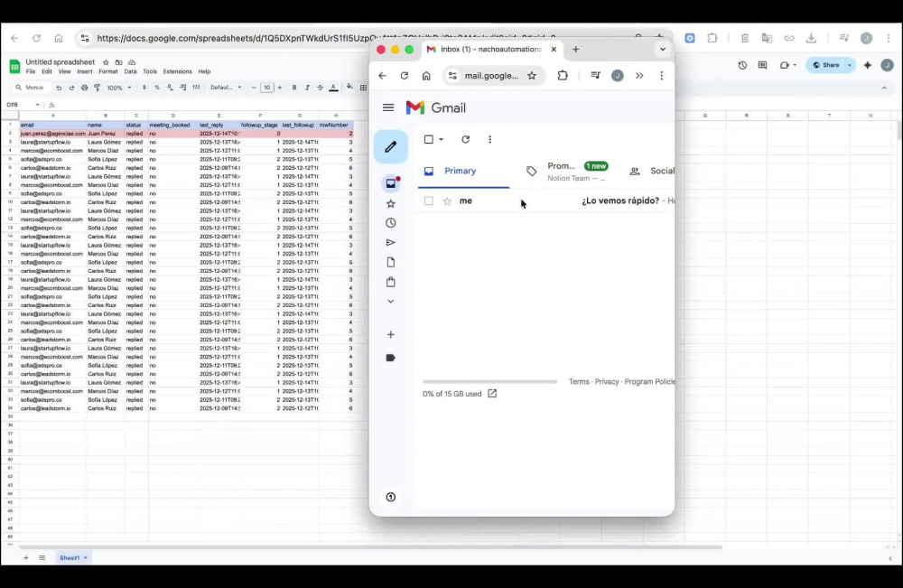Format as percent in Sheets toolbar
The image size is (903, 588).
(156, 88)
